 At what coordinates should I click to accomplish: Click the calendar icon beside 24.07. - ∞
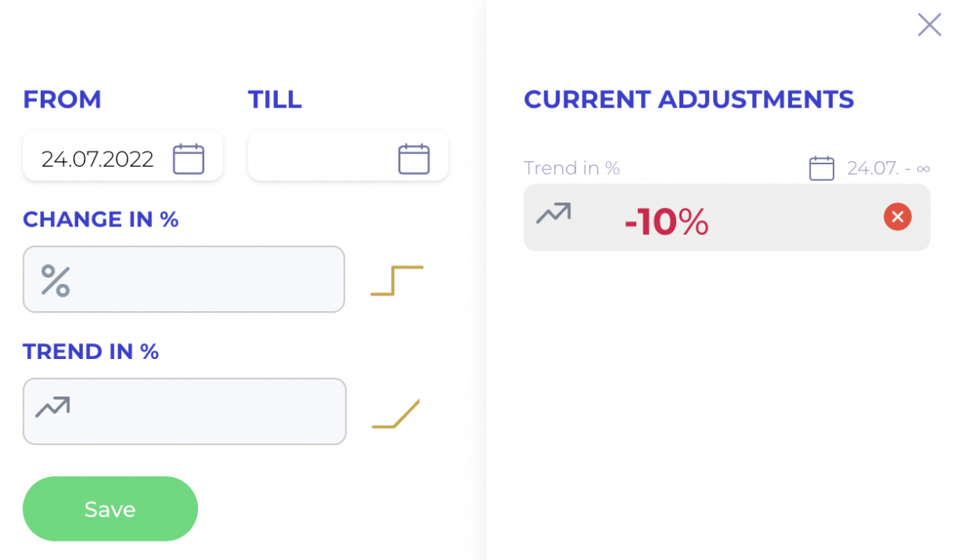pyautogui.click(x=821, y=168)
